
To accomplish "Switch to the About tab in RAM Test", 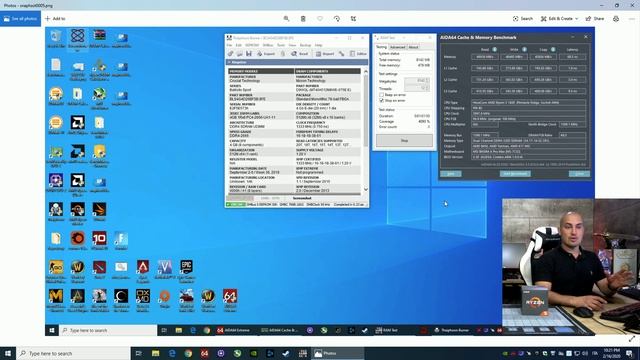I will coord(413,47).
